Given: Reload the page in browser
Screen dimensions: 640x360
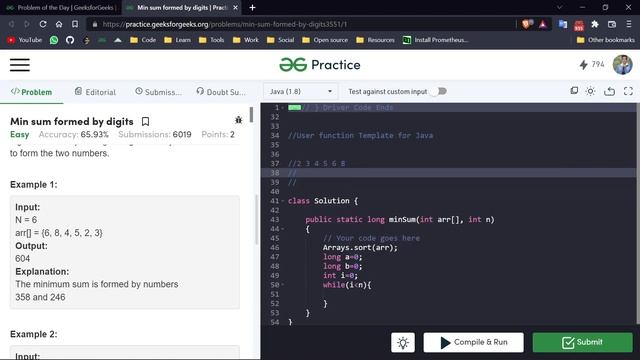Looking at the screenshot, I should point(43,24).
